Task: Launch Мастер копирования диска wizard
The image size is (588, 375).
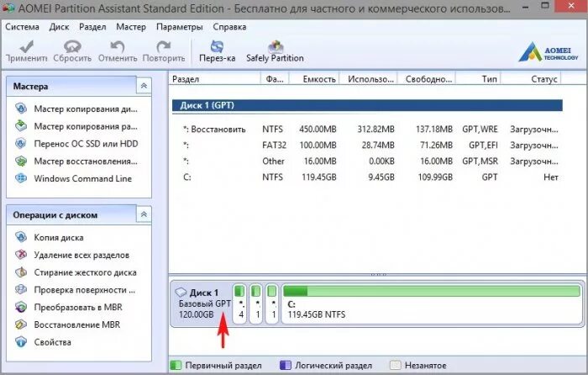Action: 76,108
